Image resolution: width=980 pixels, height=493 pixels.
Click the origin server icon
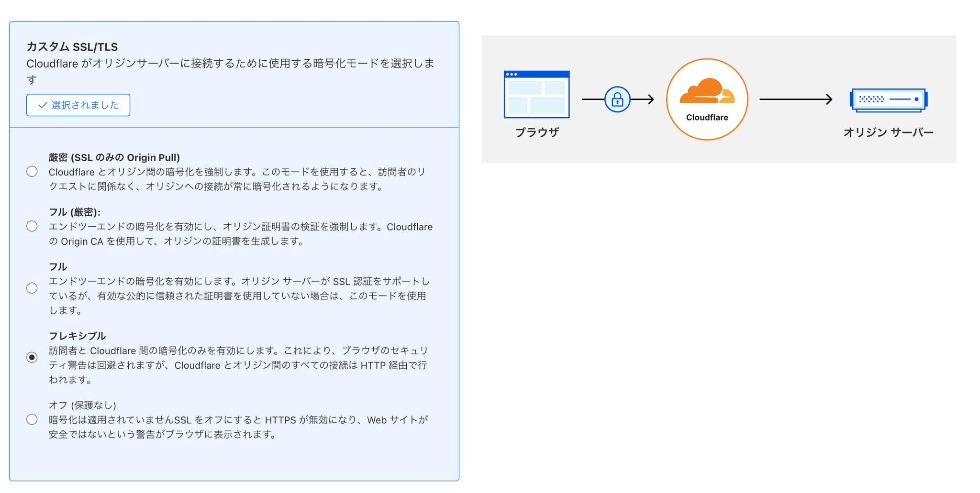[x=889, y=100]
